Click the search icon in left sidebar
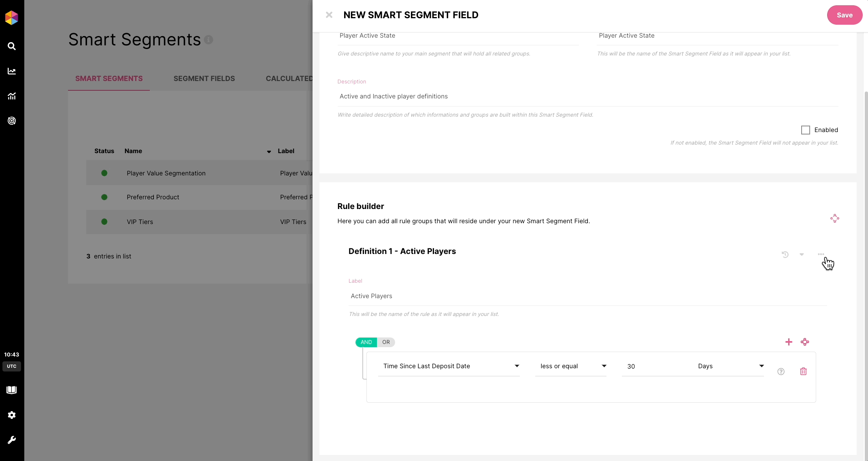The image size is (868, 461). click(12, 46)
